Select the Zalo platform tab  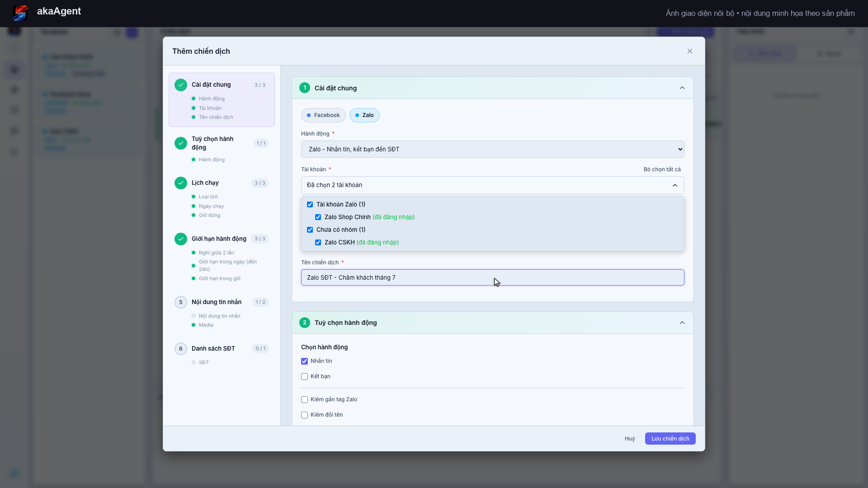click(364, 115)
